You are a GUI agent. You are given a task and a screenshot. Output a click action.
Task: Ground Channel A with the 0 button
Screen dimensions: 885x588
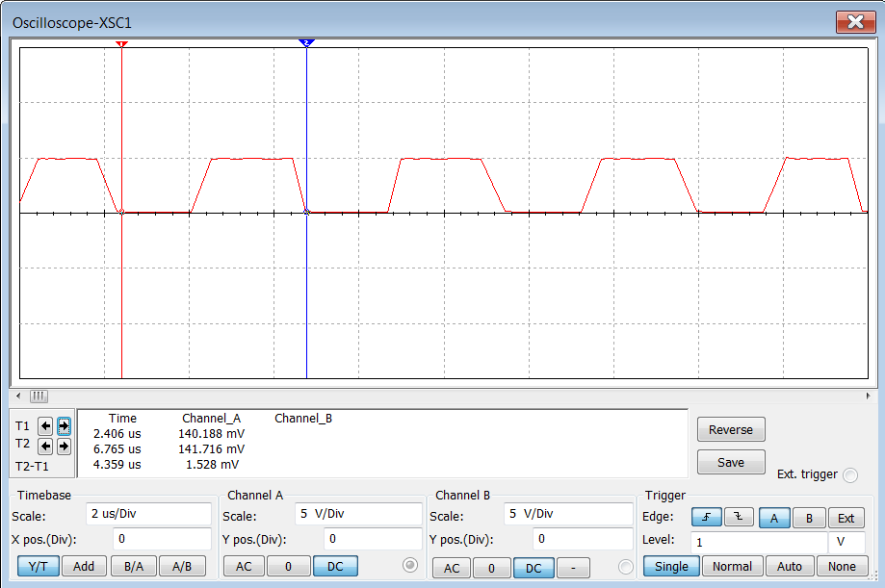[x=289, y=566]
